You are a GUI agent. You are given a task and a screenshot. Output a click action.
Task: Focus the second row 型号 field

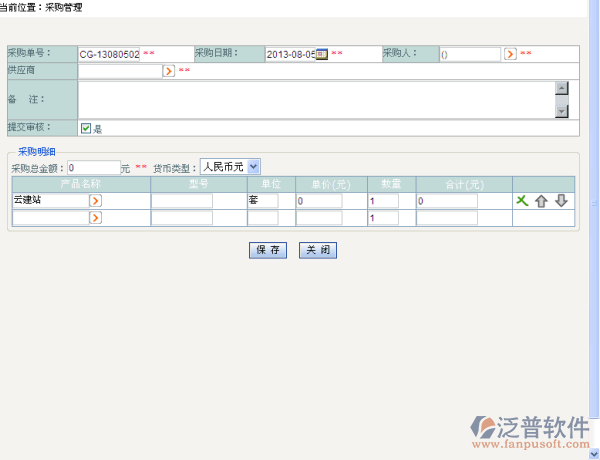pyautogui.click(x=182, y=218)
